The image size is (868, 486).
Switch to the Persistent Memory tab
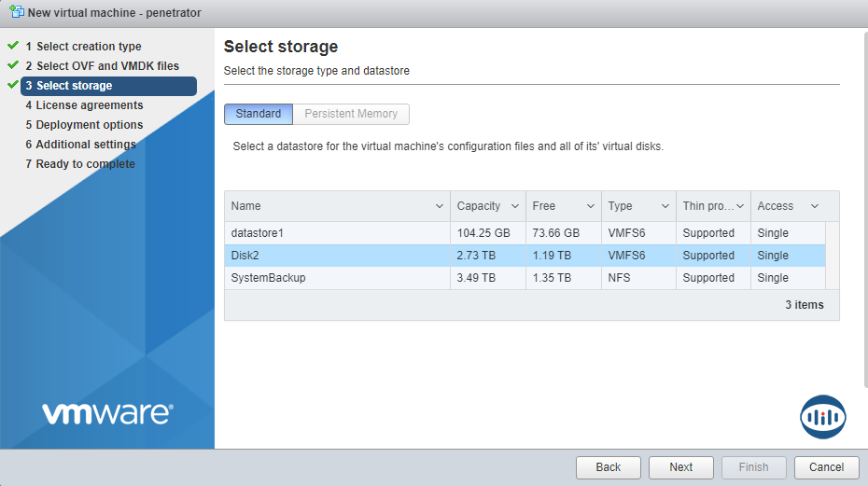(x=351, y=114)
